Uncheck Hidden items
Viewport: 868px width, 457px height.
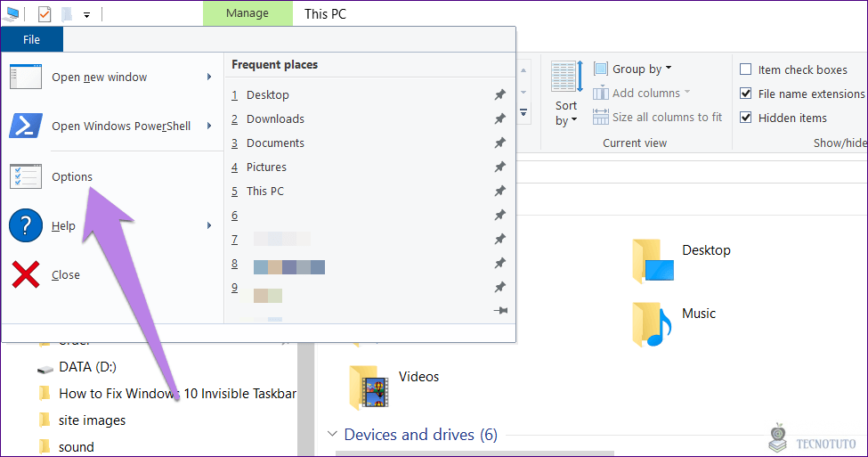pos(746,118)
